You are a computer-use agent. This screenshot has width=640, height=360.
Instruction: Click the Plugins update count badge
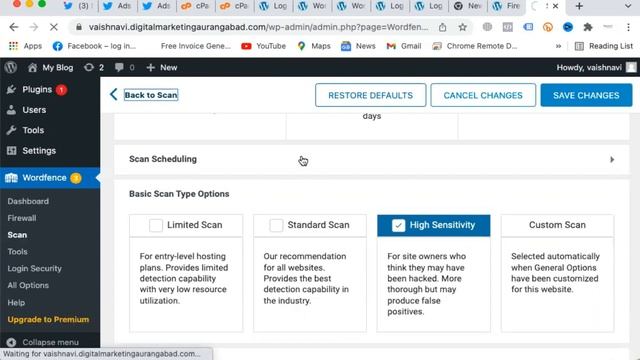[61, 89]
